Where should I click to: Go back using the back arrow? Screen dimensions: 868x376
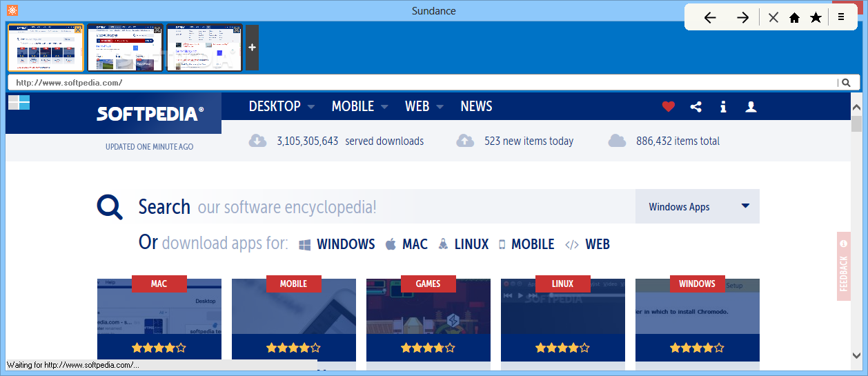coord(710,18)
